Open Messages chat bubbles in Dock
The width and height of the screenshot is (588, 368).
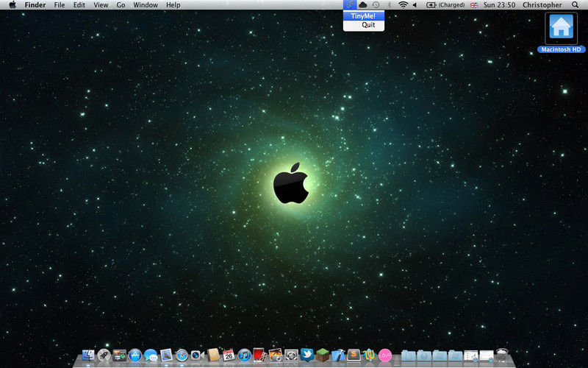(151, 355)
